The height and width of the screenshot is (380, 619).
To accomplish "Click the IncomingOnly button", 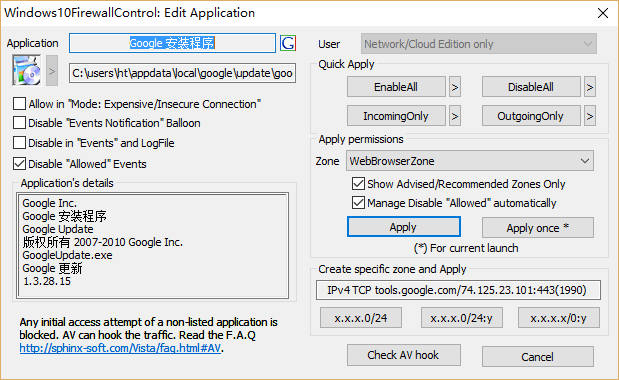I will [x=396, y=116].
